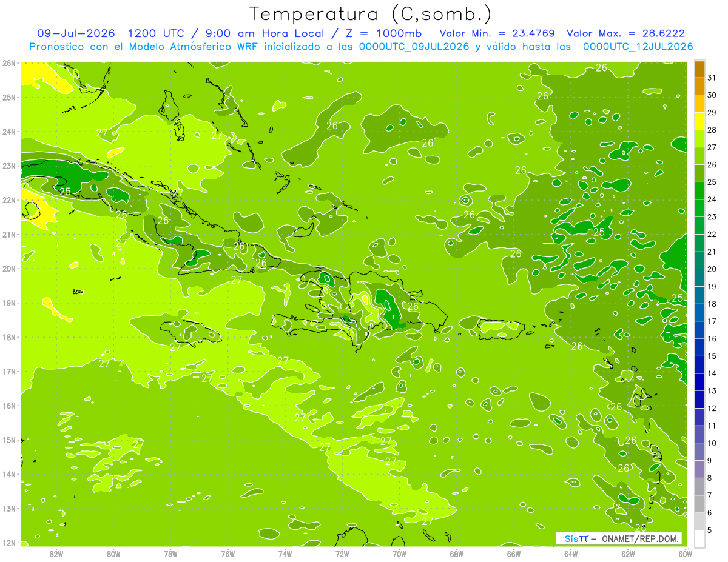The image size is (728, 562).
Task: Click the "18N" latitude label
Action: pos(8,337)
